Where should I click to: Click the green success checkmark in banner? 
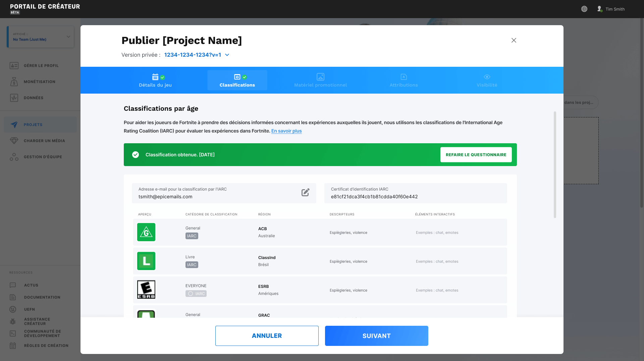point(136,155)
